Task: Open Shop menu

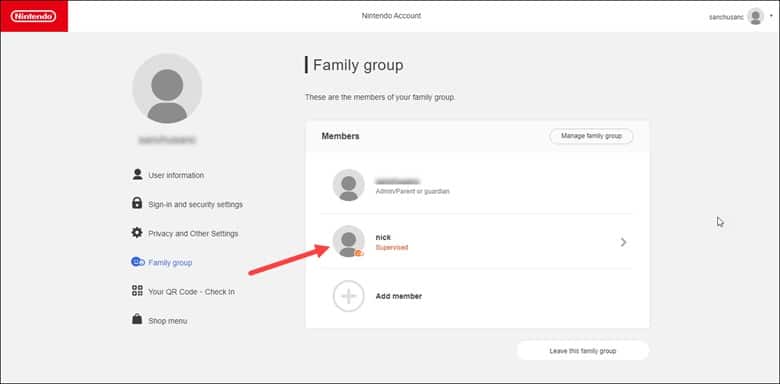Action: point(168,321)
